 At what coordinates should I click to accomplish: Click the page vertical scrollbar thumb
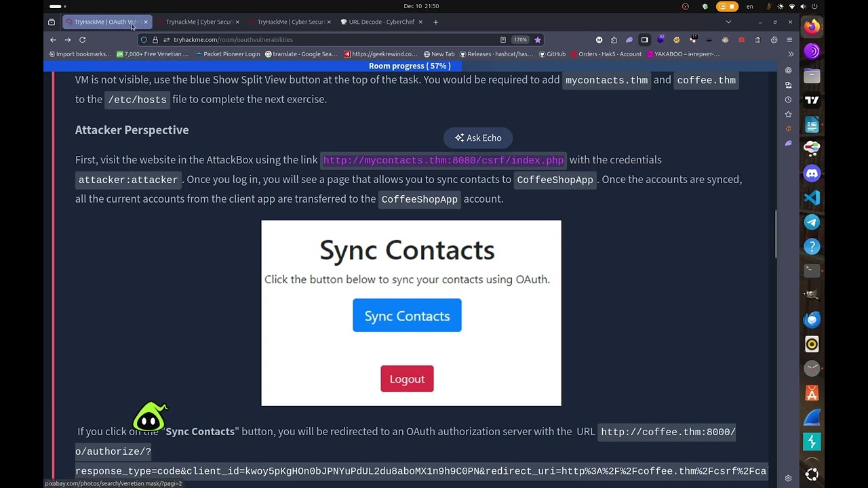(776, 234)
